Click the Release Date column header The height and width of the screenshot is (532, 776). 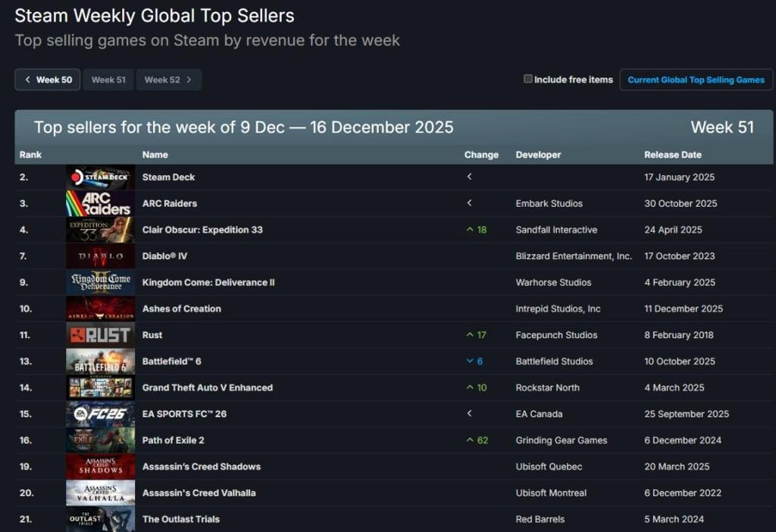[672, 155]
